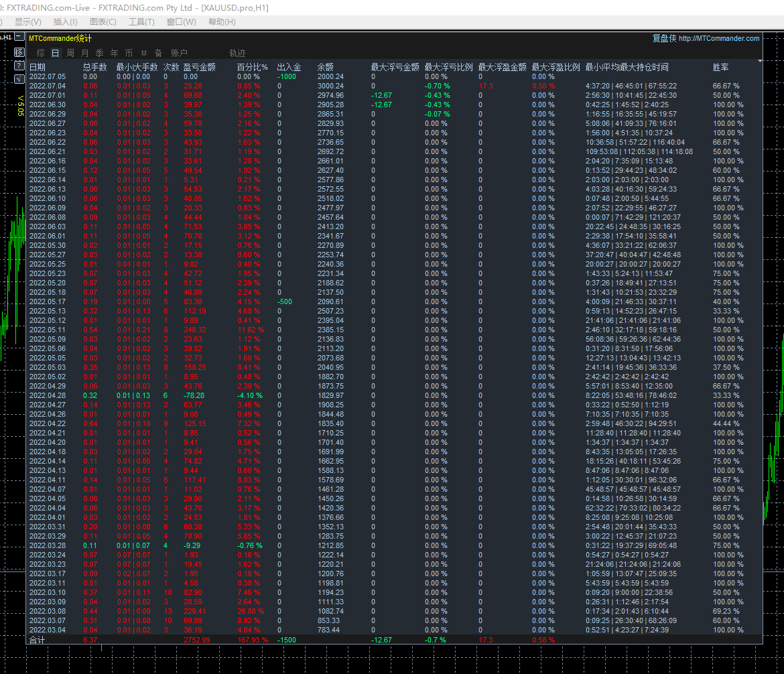Click the 最大浮亏比例 column header

coord(448,67)
